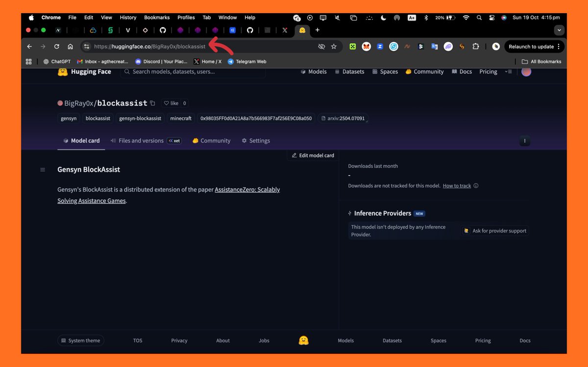Click the arxiv:2504.07091 tag
This screenshot has height=367, width=588.
(343, 118)
